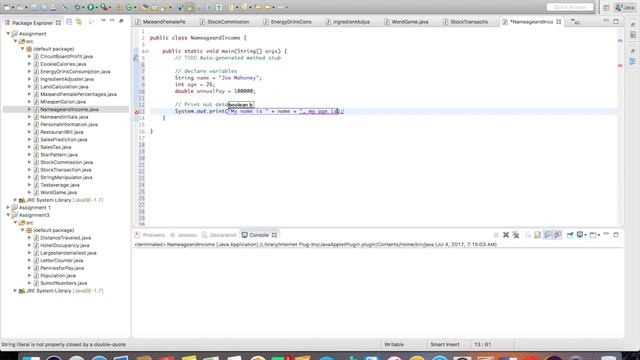Image resolution: width=640 pixels, height=360 pixels.
Task: Open the Open Console dropdown arrow
Action: pyautogui.click(x=599, y=235)
